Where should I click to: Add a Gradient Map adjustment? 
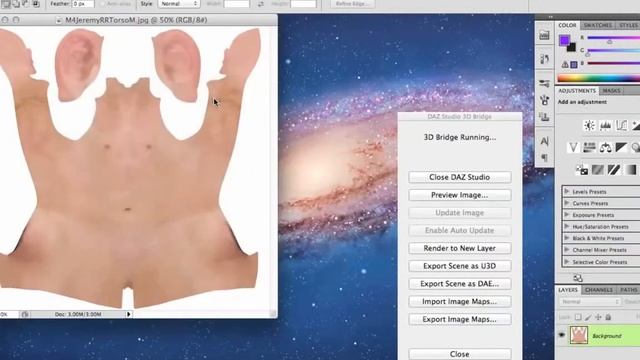[631, 169]
